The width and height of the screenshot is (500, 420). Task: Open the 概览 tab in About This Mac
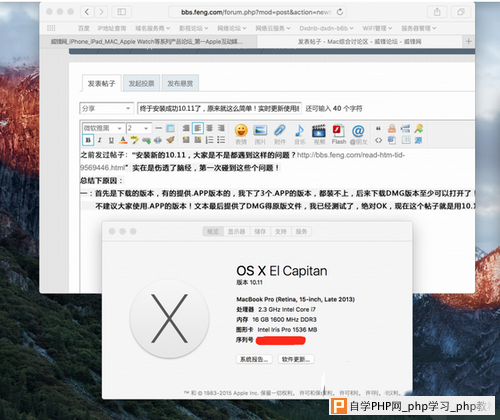pyautogui.click(x=213, y=231)
